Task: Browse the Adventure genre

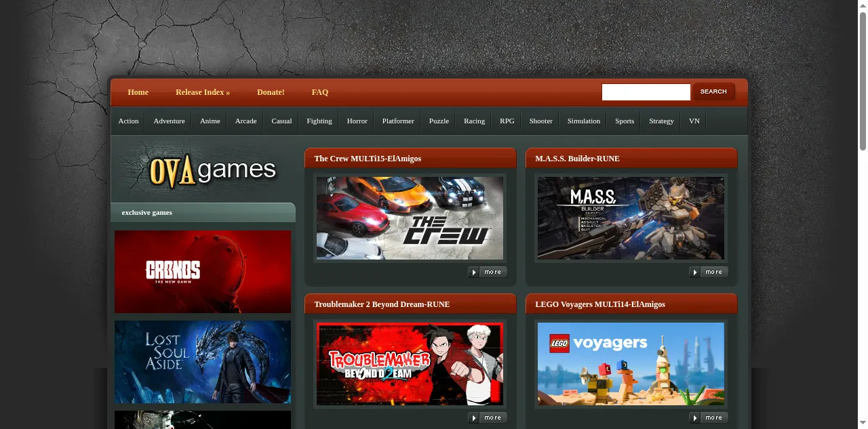Action: coord(169,121)
